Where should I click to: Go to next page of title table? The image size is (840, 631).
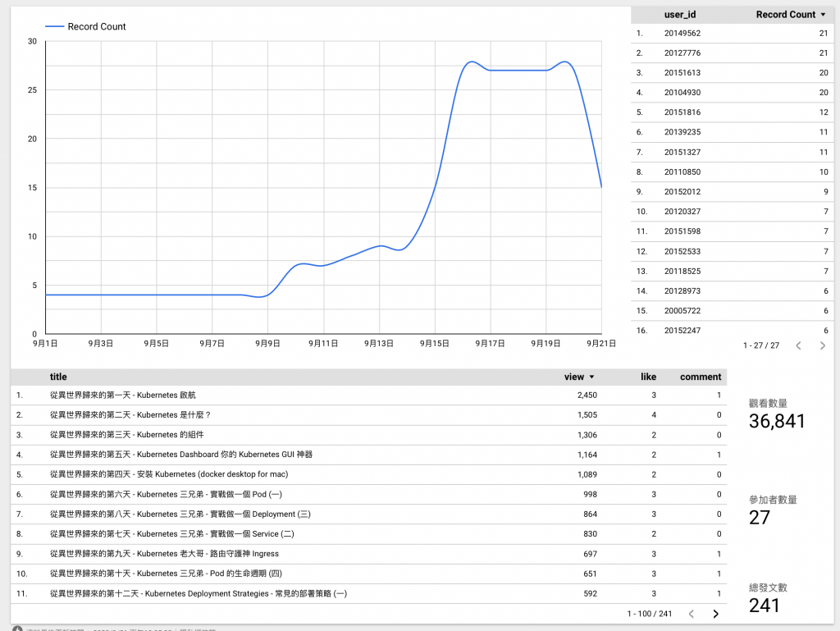click(715, 614)
